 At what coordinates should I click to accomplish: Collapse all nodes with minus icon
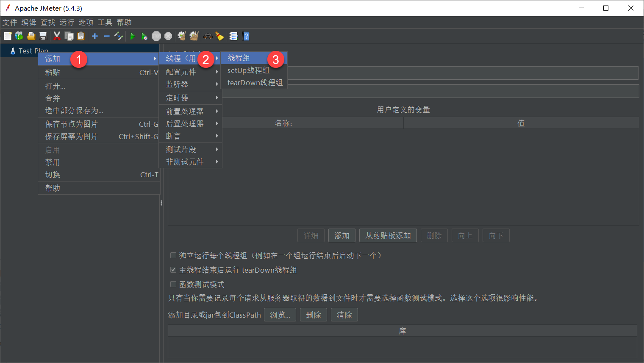pyautogui.click(x=107, y=36)
